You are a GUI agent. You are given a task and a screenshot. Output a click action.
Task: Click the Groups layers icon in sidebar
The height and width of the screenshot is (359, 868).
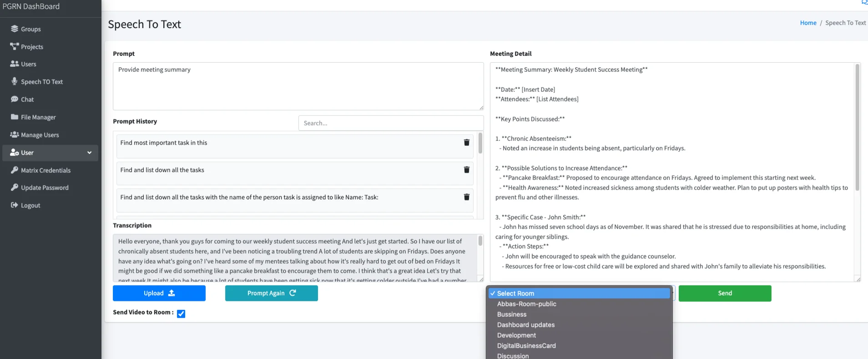pos(15,29)
